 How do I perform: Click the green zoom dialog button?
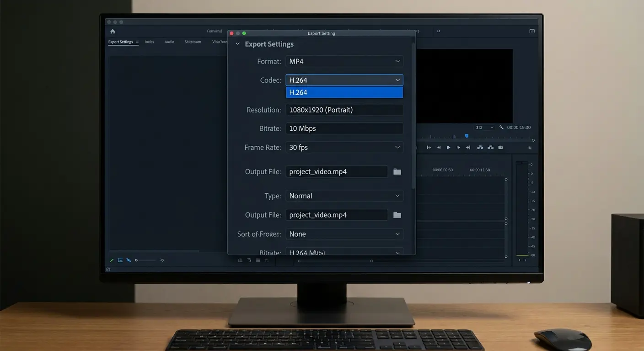pyautogui.click(x=244, y=33)
